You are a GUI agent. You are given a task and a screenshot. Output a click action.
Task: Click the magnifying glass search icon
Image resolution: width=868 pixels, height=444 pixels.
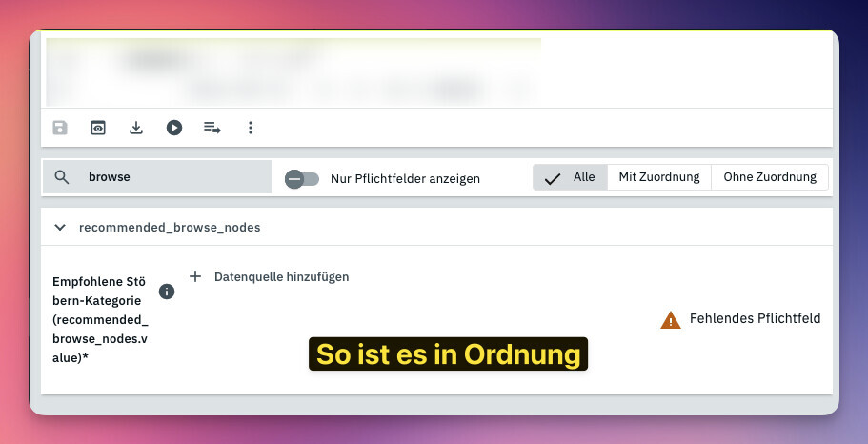click(x=62, y=177)
